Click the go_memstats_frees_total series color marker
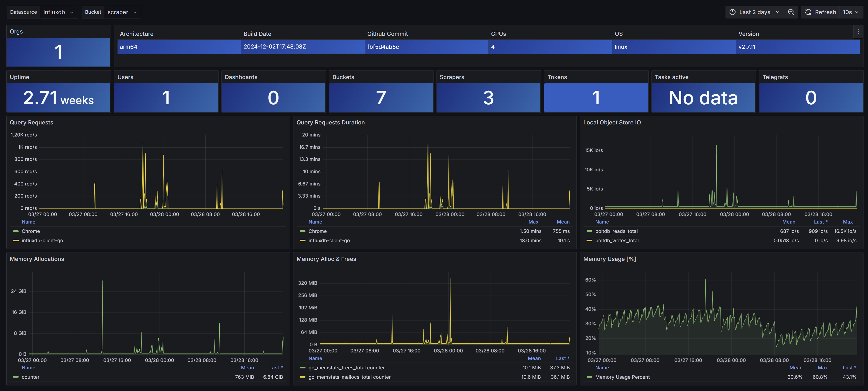868x391 pixels. [302, 368]
